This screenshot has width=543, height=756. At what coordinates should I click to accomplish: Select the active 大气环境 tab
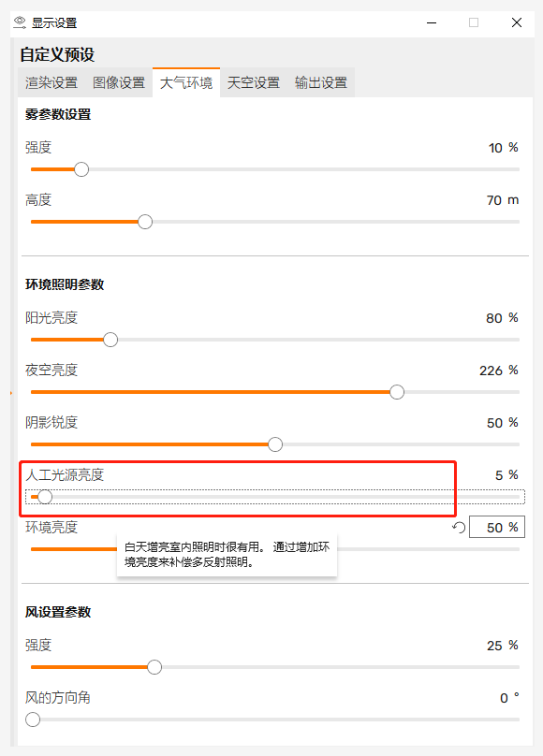186,83
